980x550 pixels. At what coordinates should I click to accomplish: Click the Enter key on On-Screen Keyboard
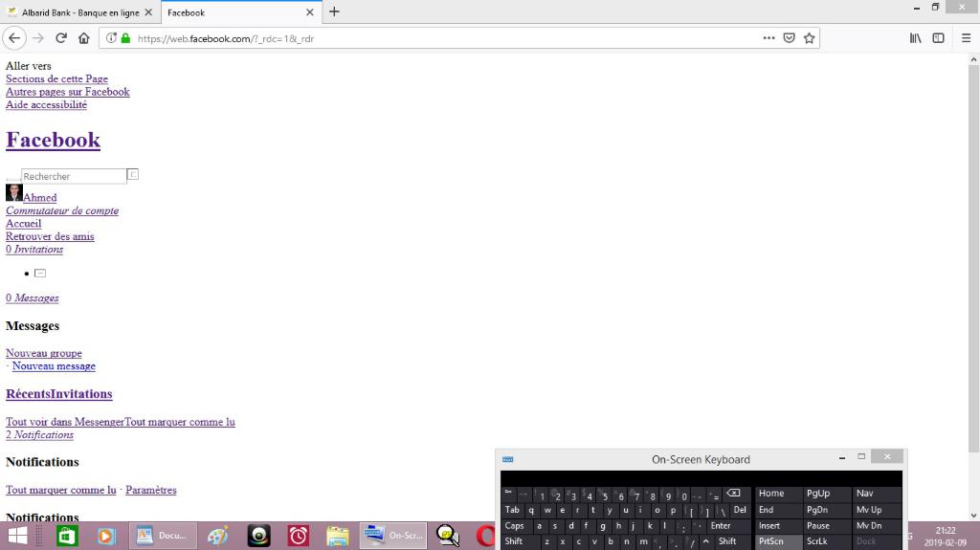point(721,526)
